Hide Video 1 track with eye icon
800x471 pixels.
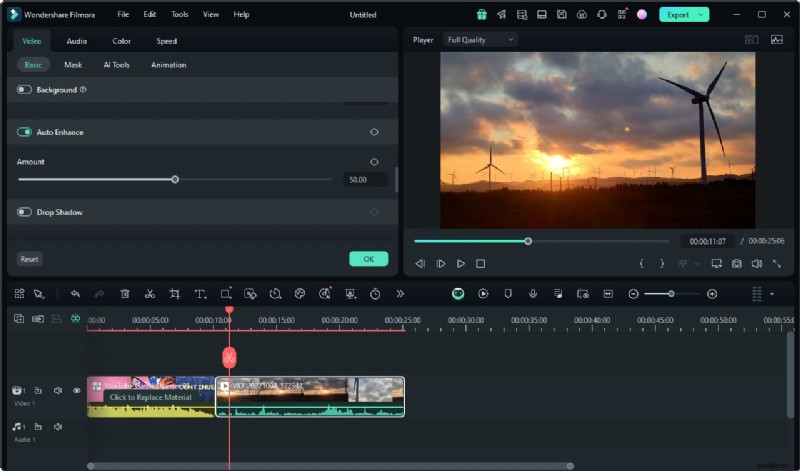77,391
